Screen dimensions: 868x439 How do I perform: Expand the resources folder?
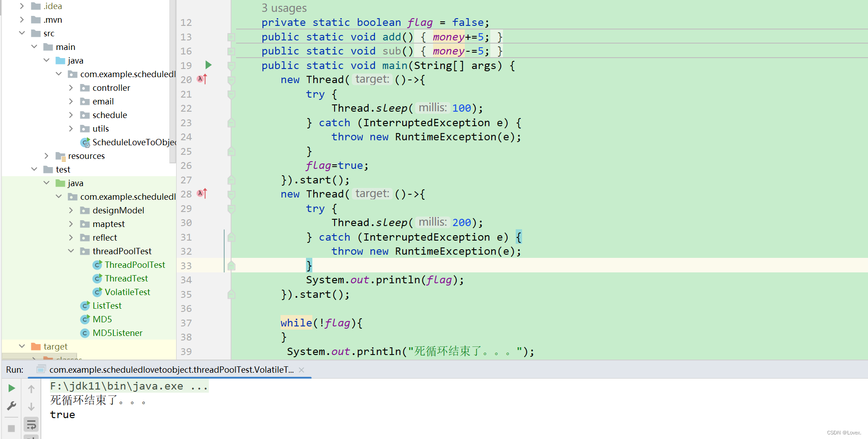(x=46, y=156)
